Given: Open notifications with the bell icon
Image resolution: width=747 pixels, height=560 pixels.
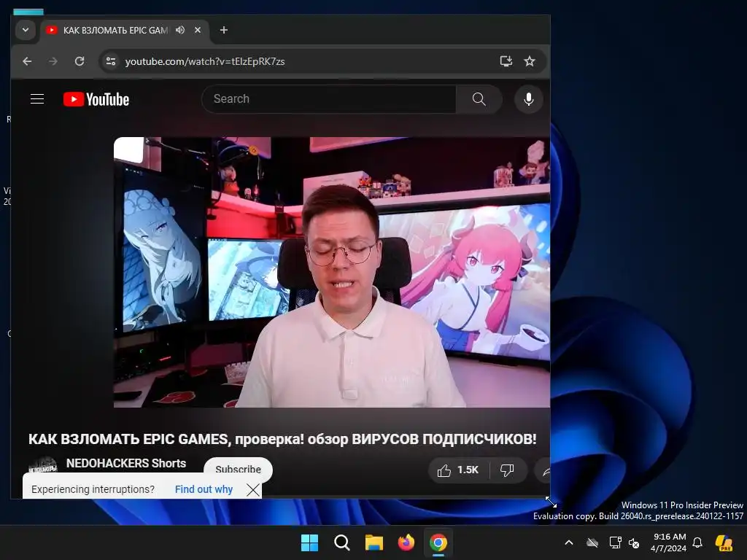Looking at the screenshot, I should 697,542.
